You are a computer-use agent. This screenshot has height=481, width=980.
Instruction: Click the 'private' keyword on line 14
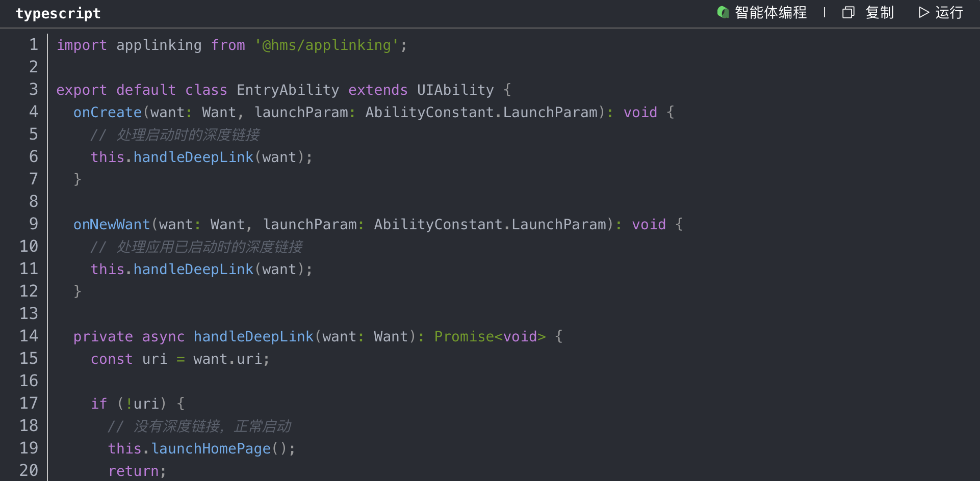[103, 337]
